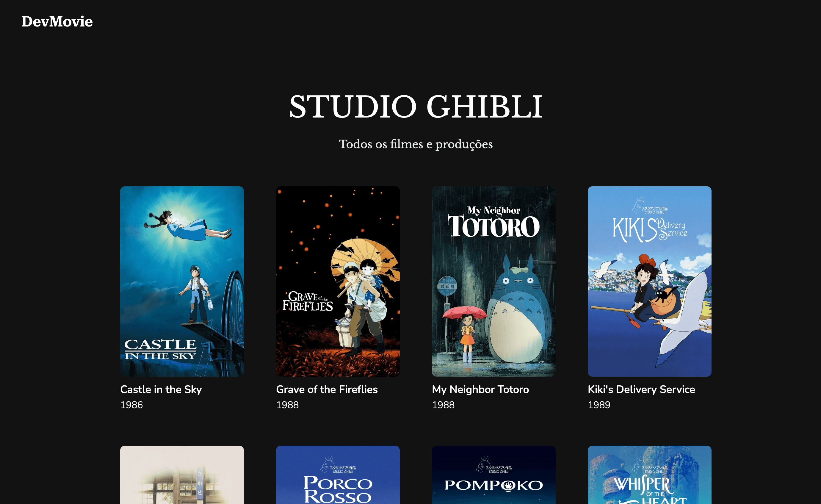Click the Castle in the Sky title text

coord(161,390)
